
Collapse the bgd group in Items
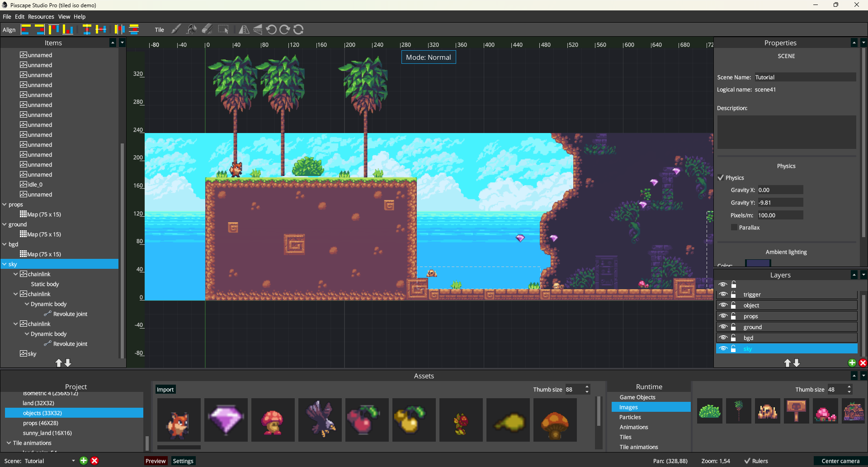5,244
